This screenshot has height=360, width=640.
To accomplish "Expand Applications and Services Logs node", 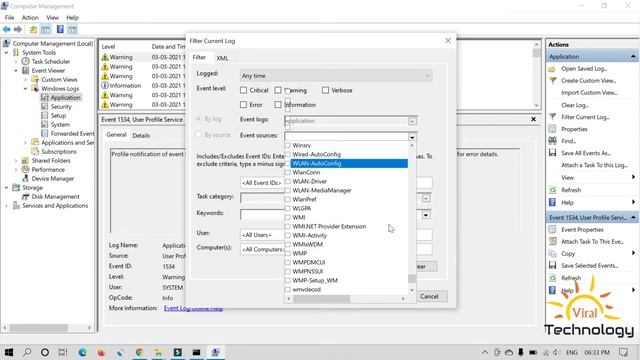I will (x=25, y=142).
